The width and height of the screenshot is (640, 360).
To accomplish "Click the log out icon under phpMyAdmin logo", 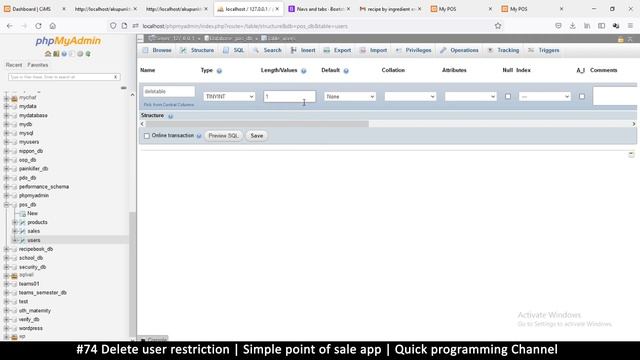I will click(x=56, y=54).
